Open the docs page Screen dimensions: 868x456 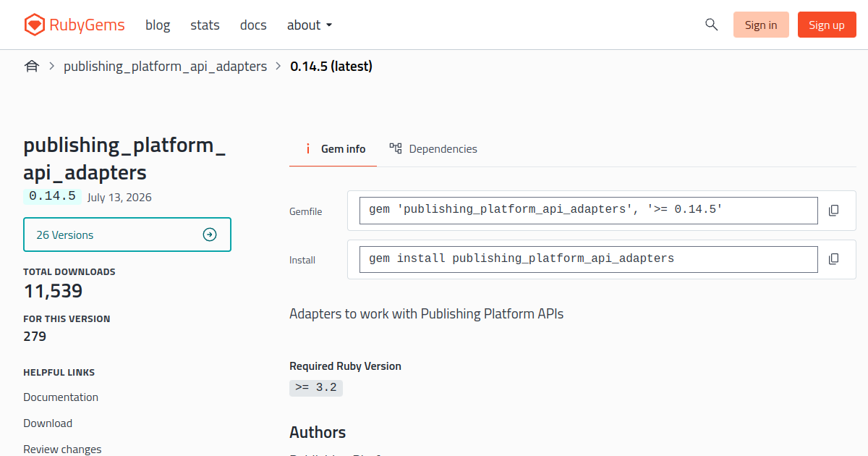(x=253, y=25)
